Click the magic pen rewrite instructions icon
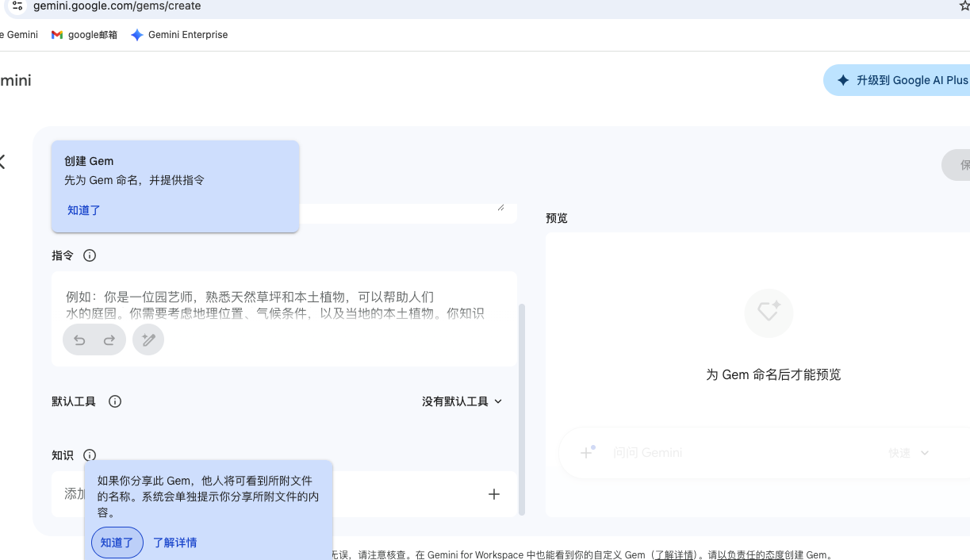Screen dimensions: 970x560 point(148,339)
